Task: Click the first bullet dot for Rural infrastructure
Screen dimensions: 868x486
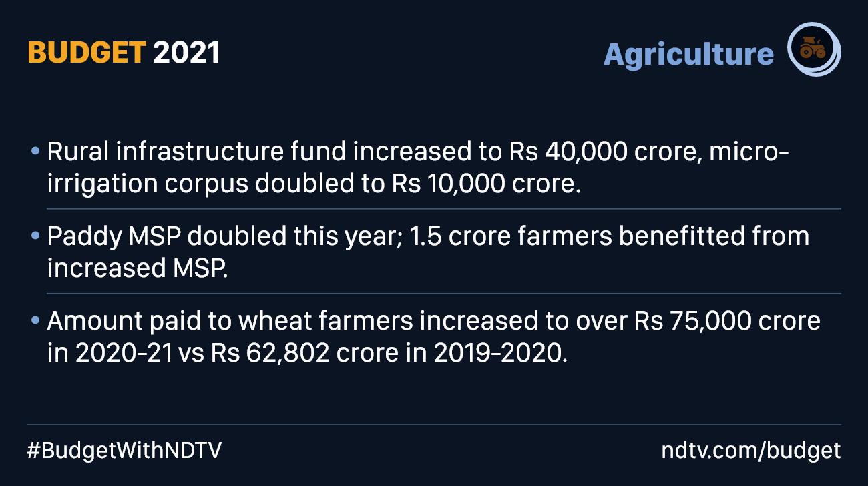Action: pyautogui.click(x=35, y=152)
